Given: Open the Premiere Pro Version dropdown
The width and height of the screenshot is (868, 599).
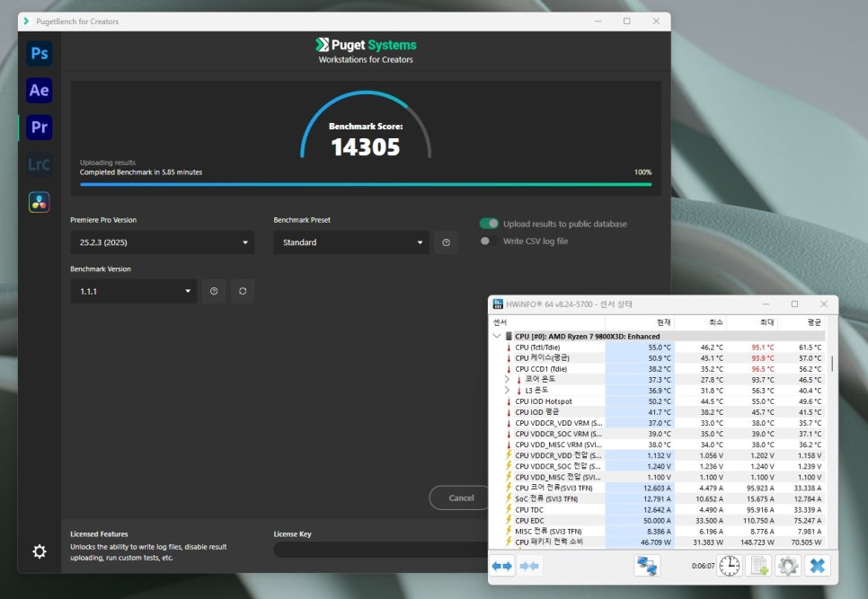Looking at the screenshot, I should pyautogui.click(x=163, y=242).
